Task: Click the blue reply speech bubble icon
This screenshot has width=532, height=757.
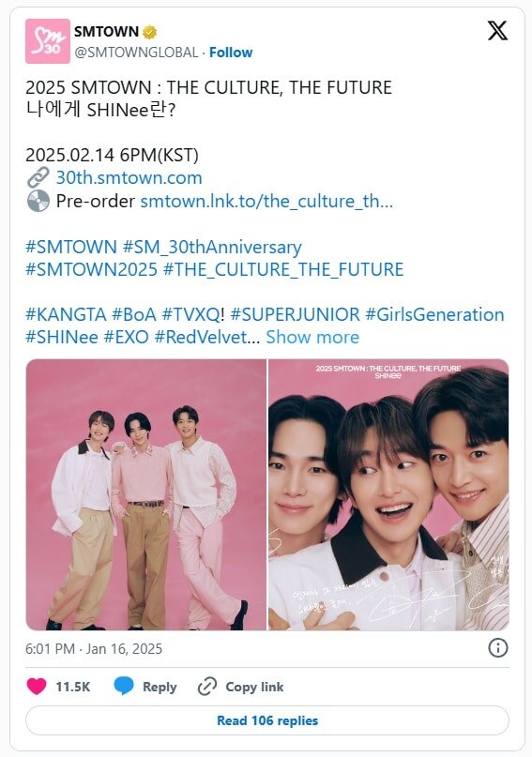Action: coord(124,686)
